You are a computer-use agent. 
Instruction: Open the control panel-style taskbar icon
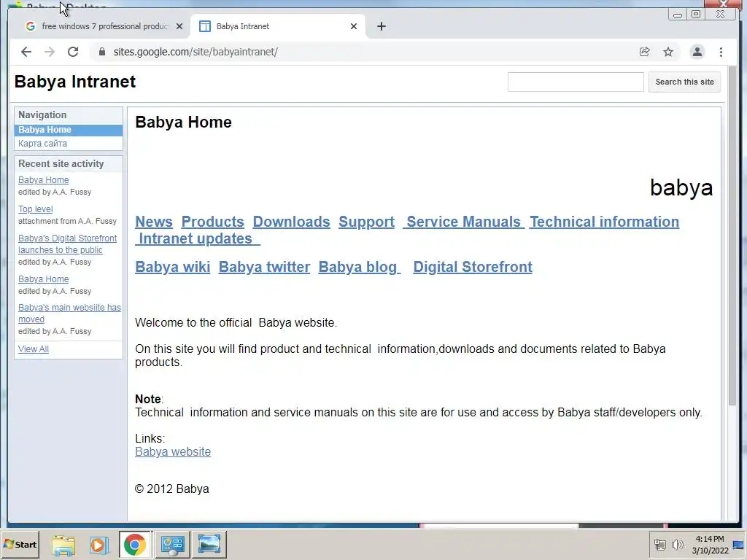coord(172,545)
